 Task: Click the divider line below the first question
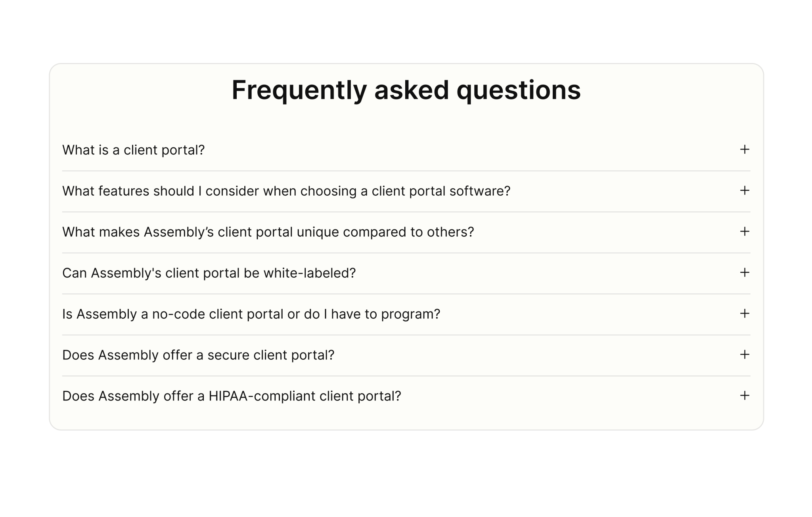(406, 171)
